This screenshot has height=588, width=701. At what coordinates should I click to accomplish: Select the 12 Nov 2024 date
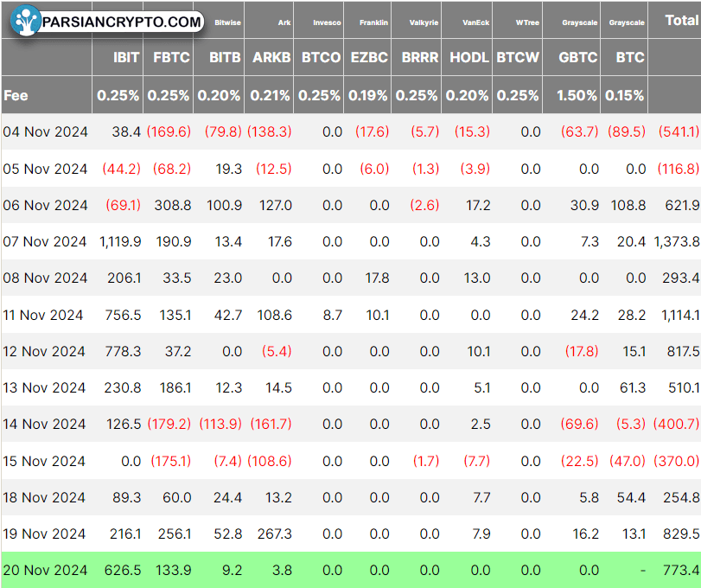pos(44,351)
